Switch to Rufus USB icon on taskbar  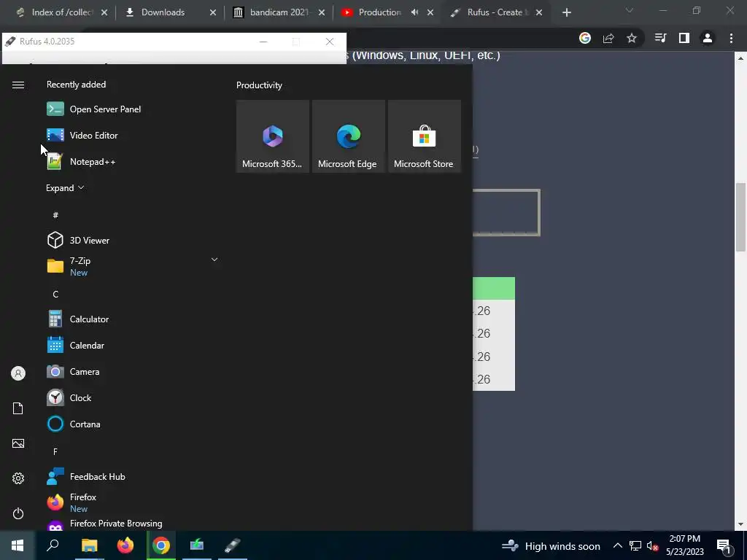[233, 545]
